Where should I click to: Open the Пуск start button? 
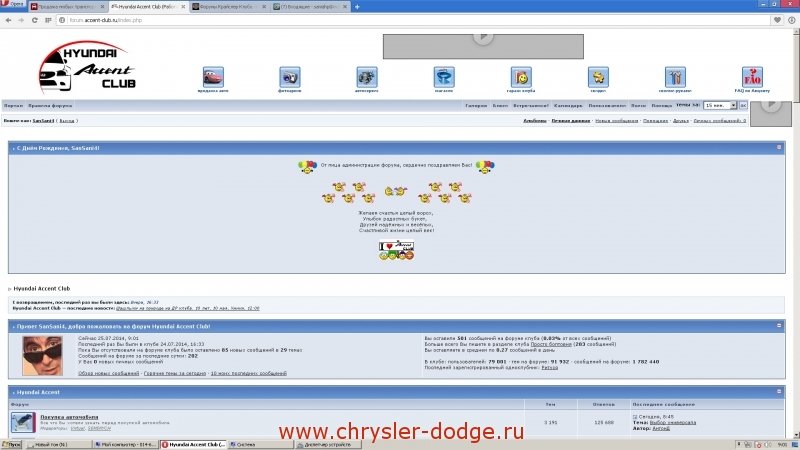[11, 445]
